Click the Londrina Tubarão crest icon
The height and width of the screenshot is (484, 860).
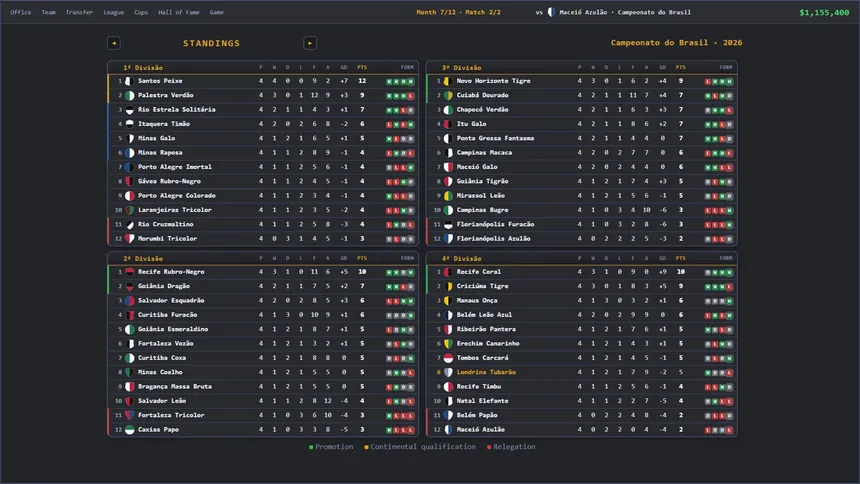[448, 373]
